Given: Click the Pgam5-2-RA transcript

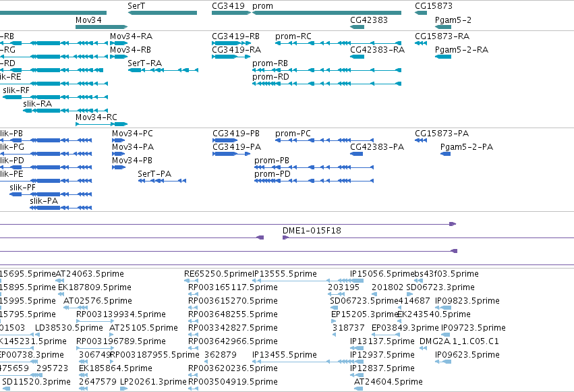Looking at the screenshot, I should pyautogui.click(x=443, y=57).
